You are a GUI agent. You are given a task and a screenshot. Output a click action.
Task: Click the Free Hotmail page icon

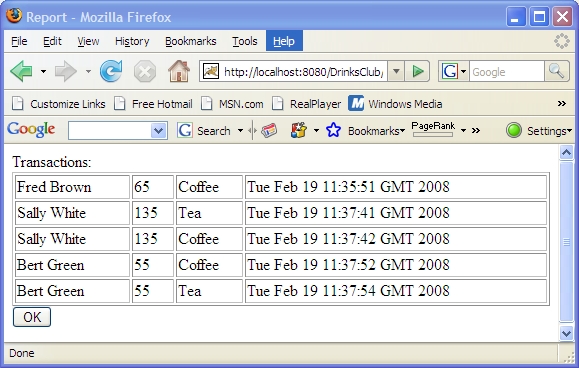pos(119,103)
